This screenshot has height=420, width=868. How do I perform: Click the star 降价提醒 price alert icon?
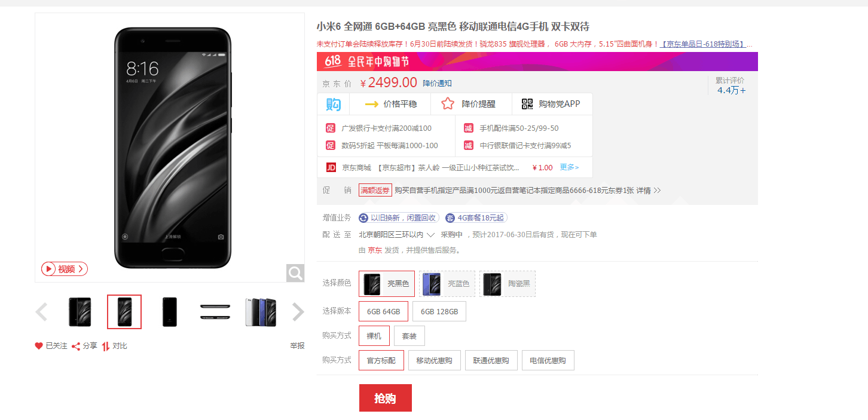[x=448, y=104]
